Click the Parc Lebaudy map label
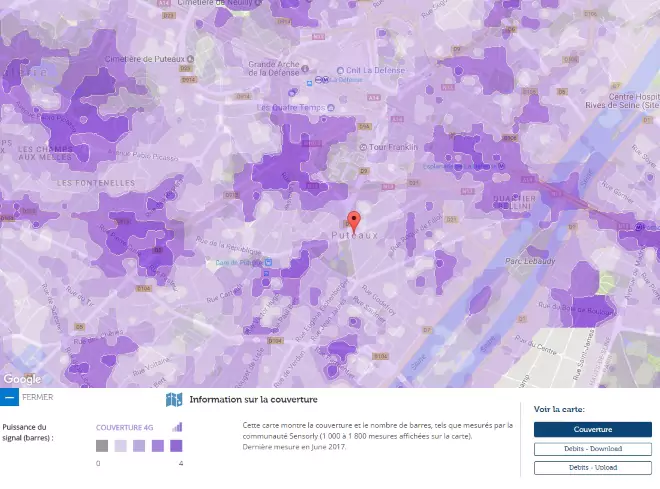This screenshot has height=489, width=660. tap(530, 261)
